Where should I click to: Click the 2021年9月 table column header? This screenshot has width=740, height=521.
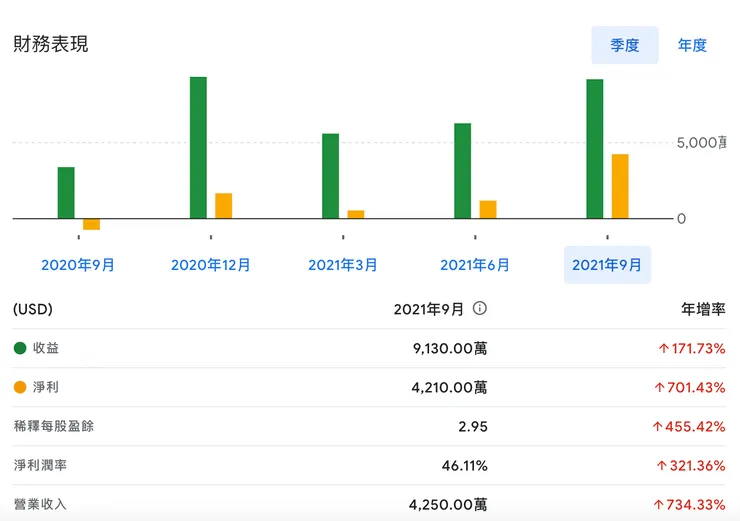(x=429, y=309)
